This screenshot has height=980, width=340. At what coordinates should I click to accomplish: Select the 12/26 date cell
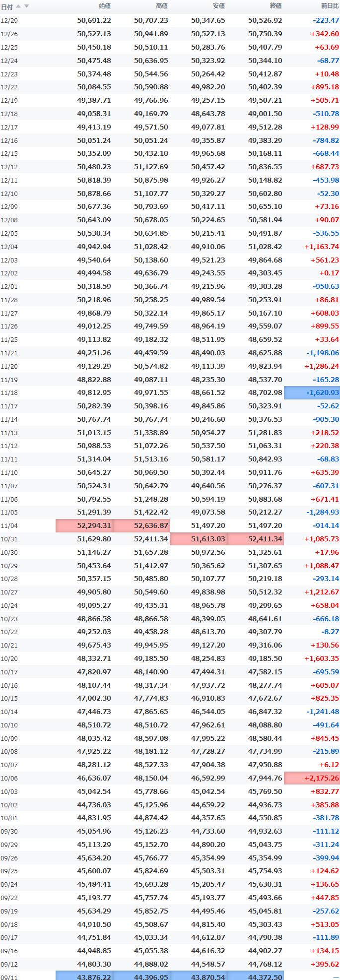(9, 34)
